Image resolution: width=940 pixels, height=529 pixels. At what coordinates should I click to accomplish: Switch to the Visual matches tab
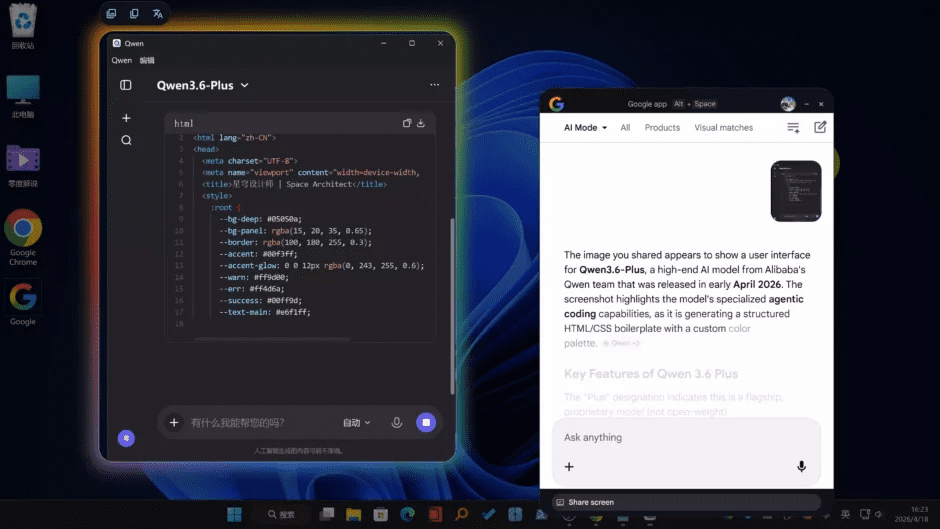point(723,128)
